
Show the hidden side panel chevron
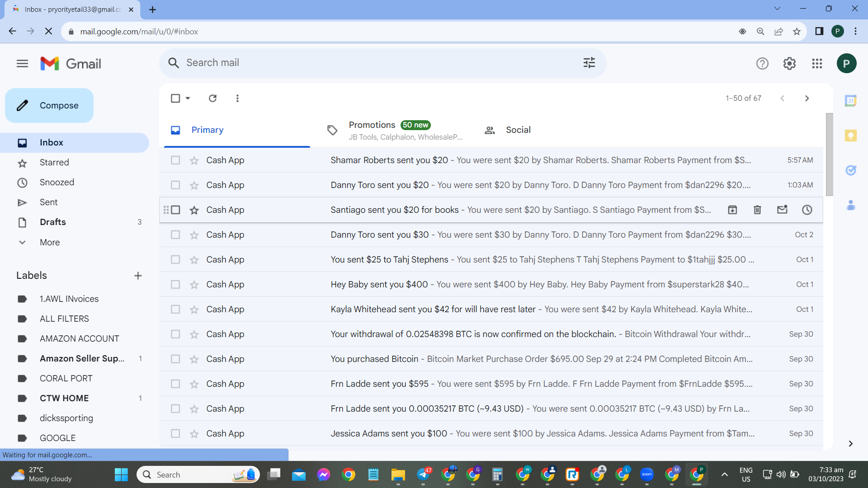coord(850,443)
